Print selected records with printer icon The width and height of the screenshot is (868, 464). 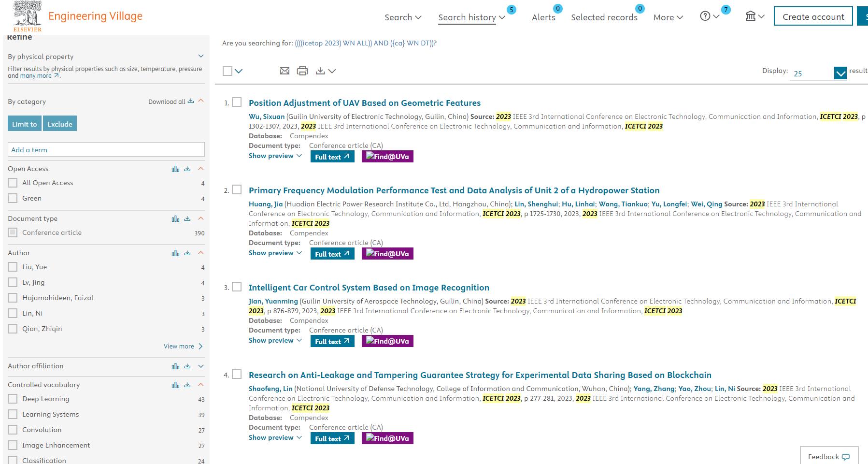click(302, 71)
